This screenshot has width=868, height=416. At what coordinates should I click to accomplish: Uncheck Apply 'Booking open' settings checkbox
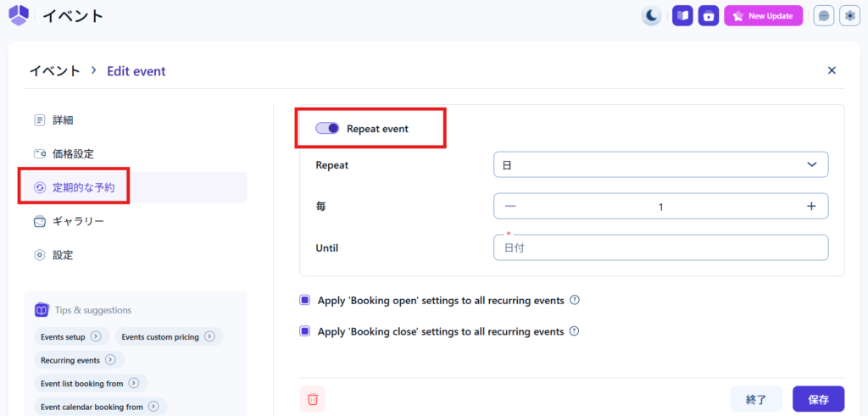pyautogui.click(x=305, y=300)
